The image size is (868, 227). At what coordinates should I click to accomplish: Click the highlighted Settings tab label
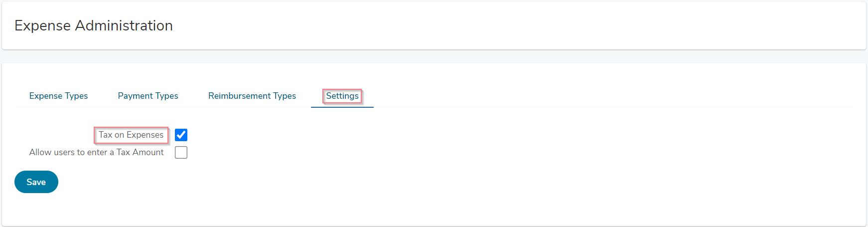tap(342, 96)
